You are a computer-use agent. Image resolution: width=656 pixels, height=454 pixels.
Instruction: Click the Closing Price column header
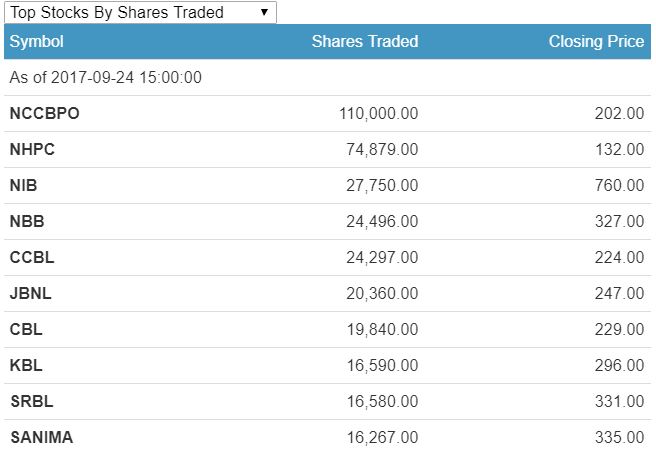[x=596, y=42]
